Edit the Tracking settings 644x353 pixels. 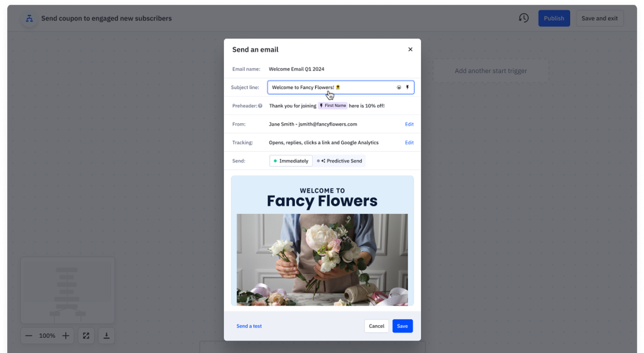pos(409,143)
